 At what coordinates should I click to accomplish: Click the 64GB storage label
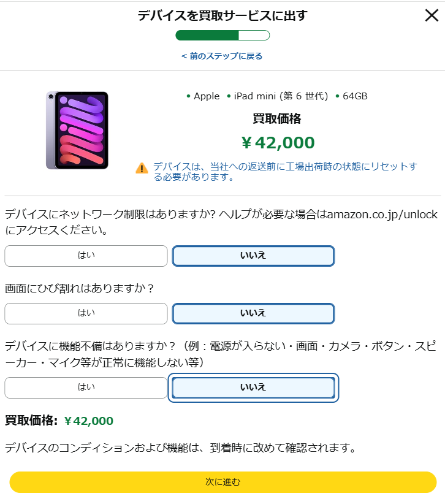point(355,96)
